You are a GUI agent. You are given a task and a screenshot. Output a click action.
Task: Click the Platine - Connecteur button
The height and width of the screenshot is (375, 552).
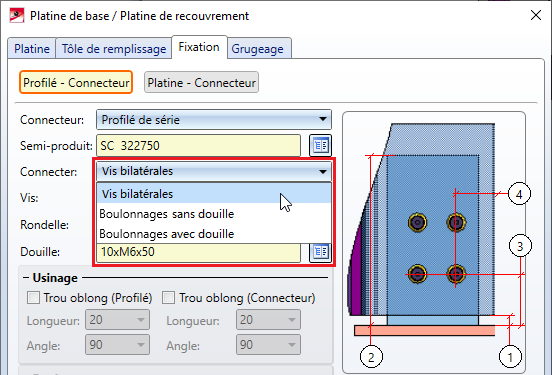point(201,82)
